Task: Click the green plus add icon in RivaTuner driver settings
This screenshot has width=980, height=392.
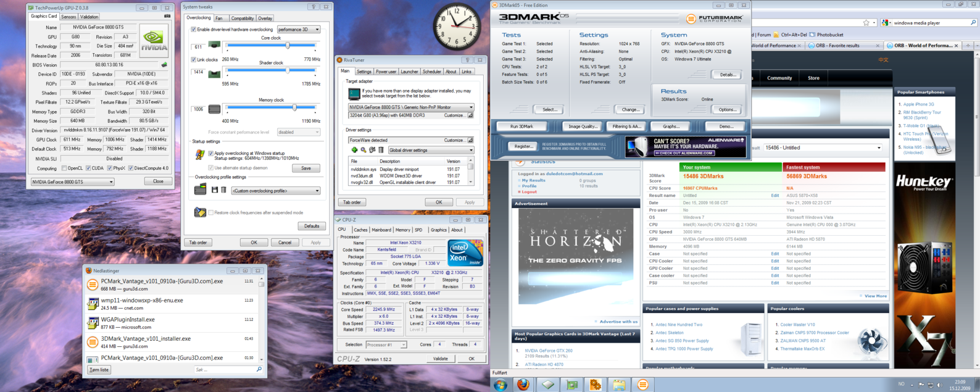Action: [354, 150]
